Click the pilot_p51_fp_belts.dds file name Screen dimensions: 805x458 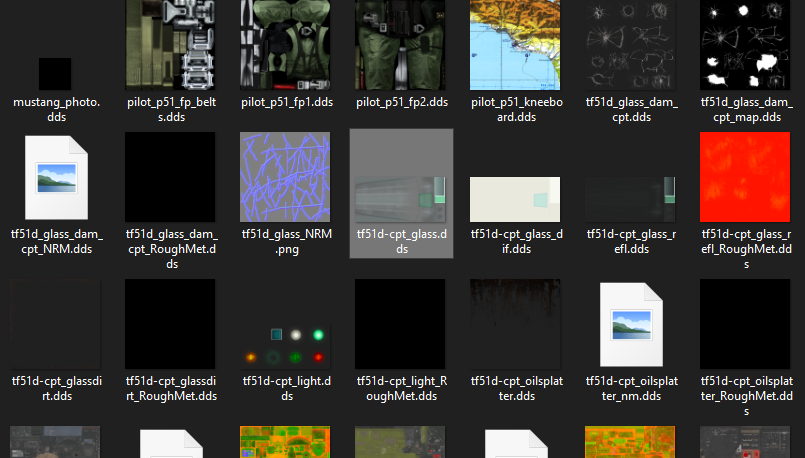171,109
